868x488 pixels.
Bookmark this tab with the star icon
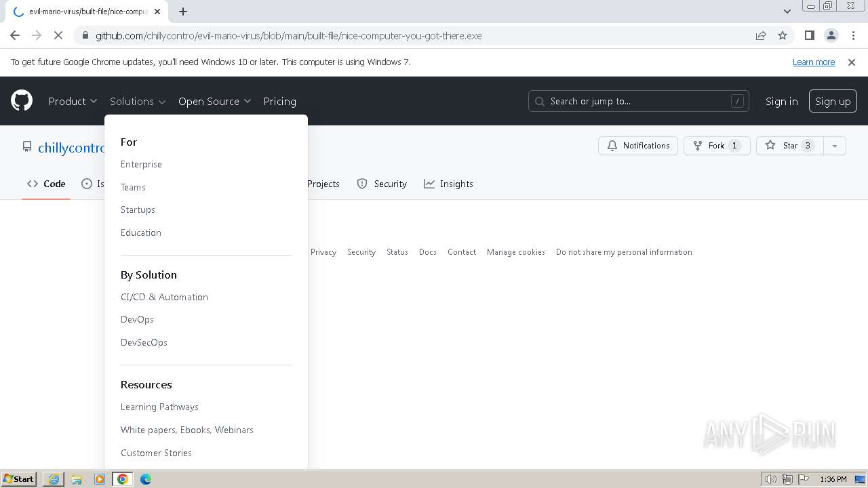pos(783,35)
